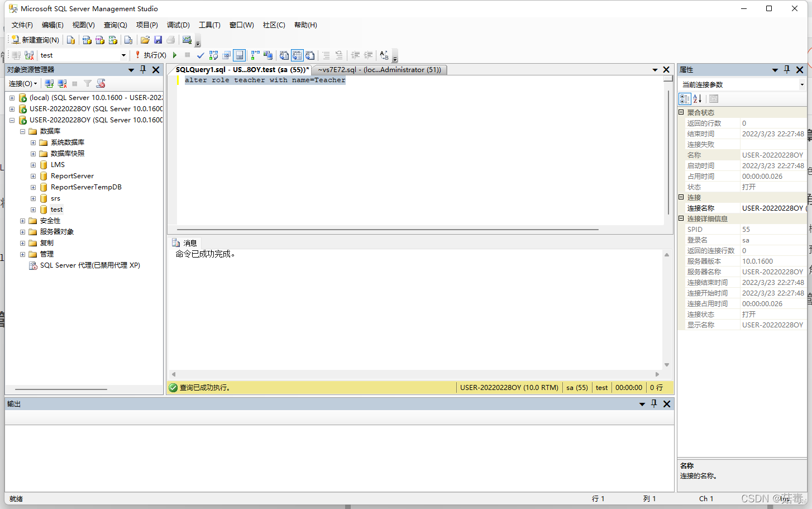Expand the 安全性 folder node

coord(22,221)
